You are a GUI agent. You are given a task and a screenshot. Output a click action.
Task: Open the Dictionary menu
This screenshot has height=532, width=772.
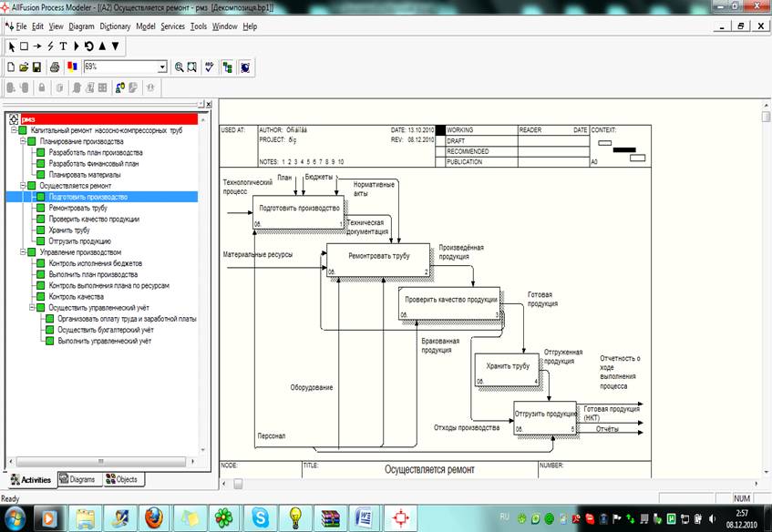[115, 26]
